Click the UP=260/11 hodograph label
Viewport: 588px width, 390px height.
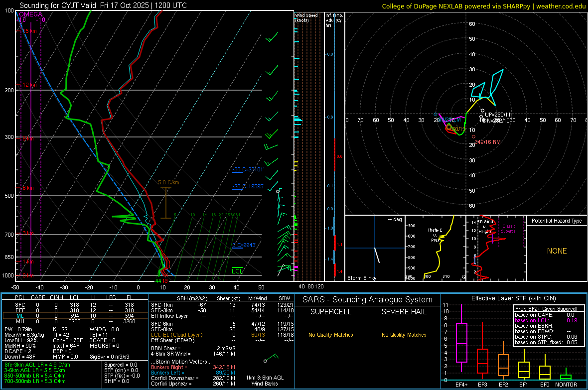[498, 115]
